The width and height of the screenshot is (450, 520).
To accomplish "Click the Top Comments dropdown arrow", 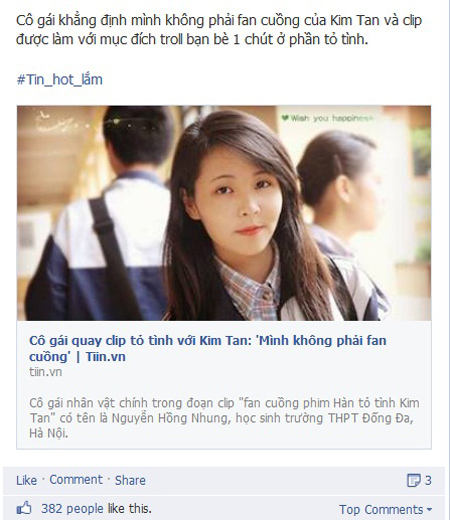I will [x=429, y=510].
